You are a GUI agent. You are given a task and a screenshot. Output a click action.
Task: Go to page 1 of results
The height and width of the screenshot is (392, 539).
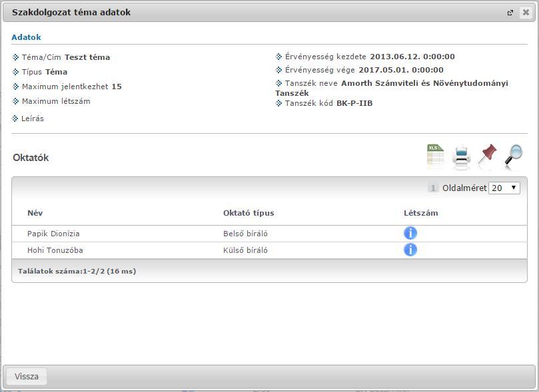click(x=433, y=188)
